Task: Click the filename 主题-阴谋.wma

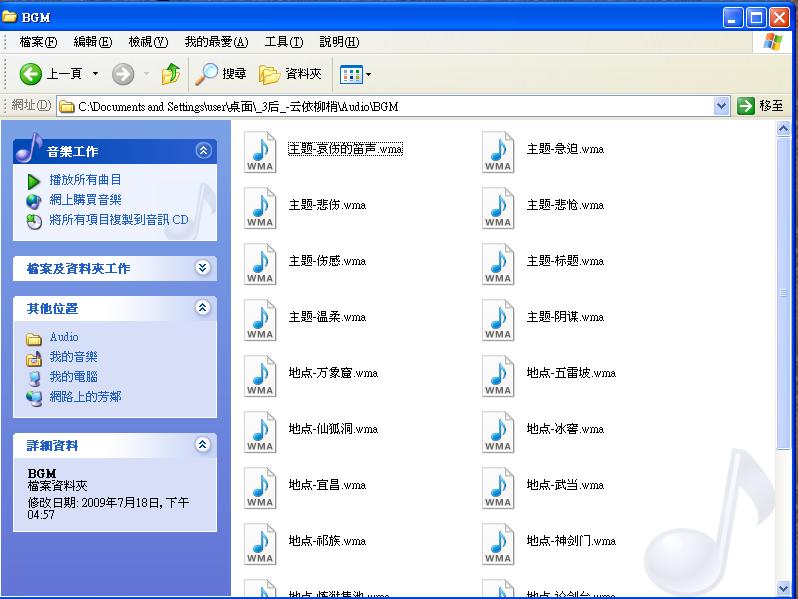Action: pyautogui.click(x=565, y=317)
